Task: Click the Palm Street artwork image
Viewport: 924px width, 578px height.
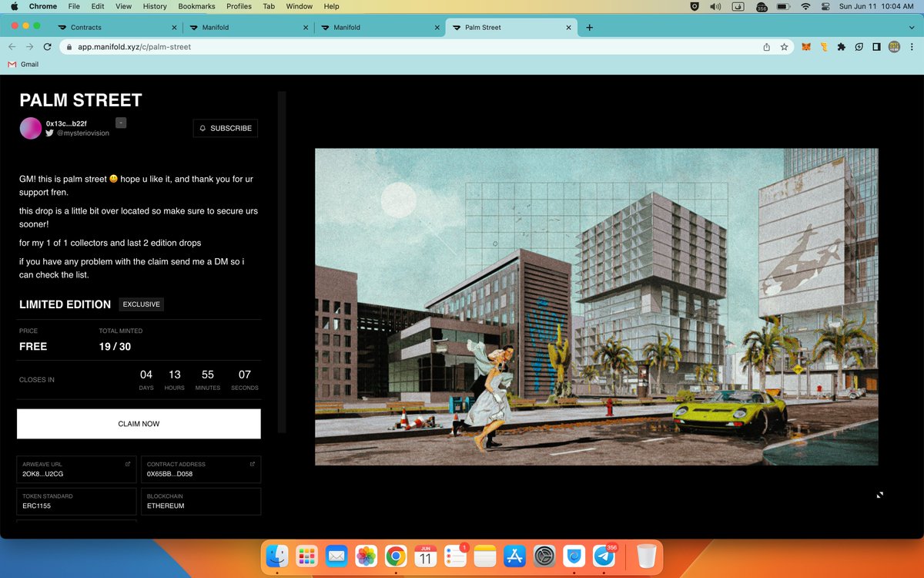Action: click(x=597, y=307)
